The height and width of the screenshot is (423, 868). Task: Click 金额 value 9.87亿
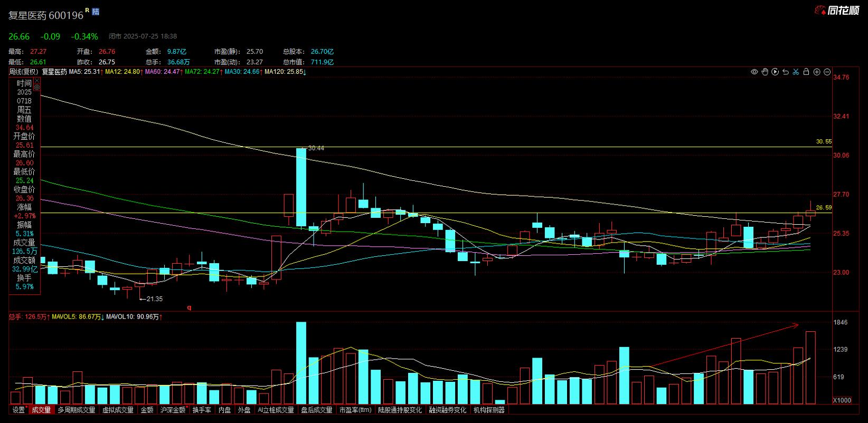tap(177, 52)
